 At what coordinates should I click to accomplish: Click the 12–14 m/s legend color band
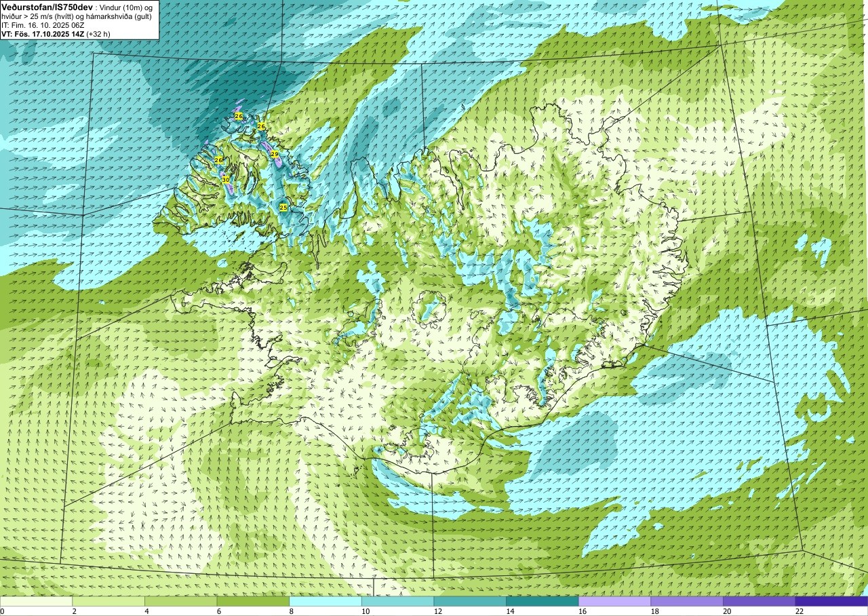tap(470, 601)
